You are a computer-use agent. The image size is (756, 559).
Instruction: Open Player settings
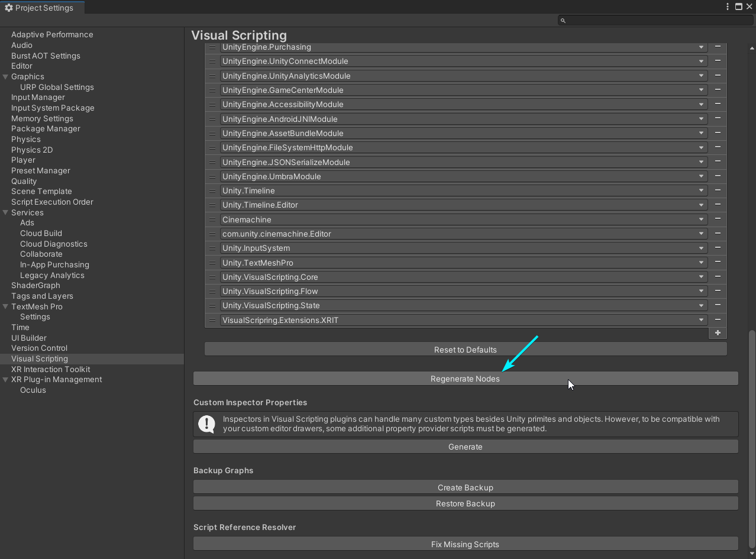click(23, 160)
